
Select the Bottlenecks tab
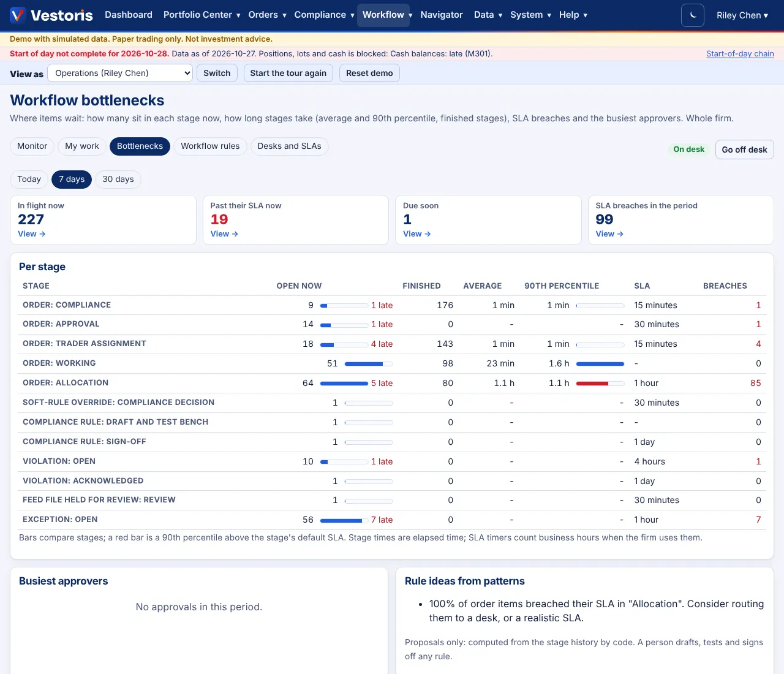[x=140, y=146]
